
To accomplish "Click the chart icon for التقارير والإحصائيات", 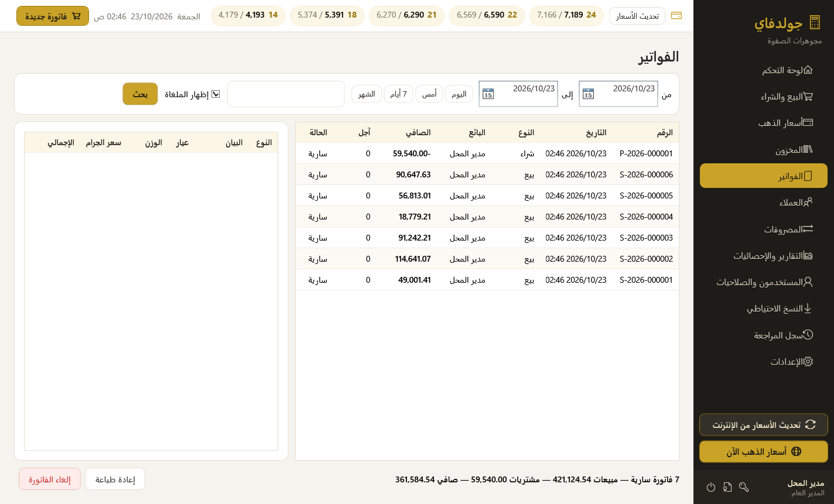I will (x=808, y=256).
